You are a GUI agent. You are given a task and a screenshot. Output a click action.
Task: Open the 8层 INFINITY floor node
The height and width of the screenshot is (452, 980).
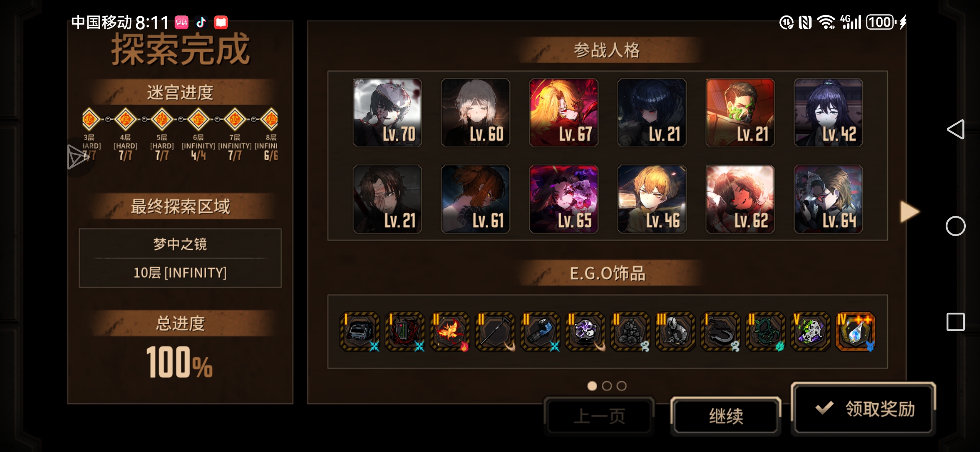[270, 119]
